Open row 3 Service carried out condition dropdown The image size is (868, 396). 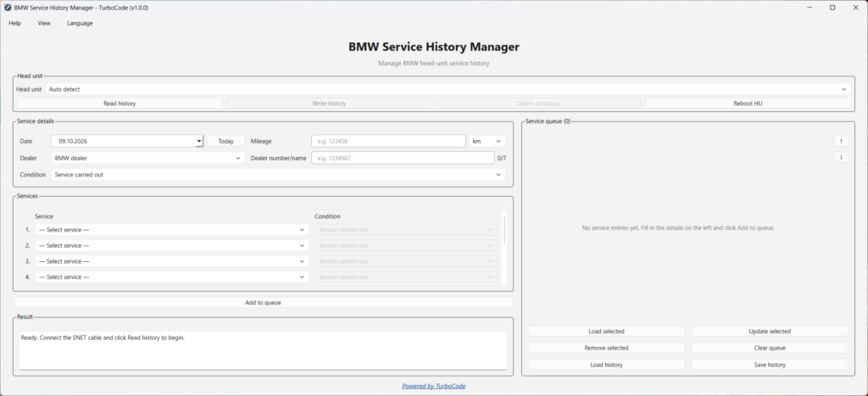(x=406, y=261)
